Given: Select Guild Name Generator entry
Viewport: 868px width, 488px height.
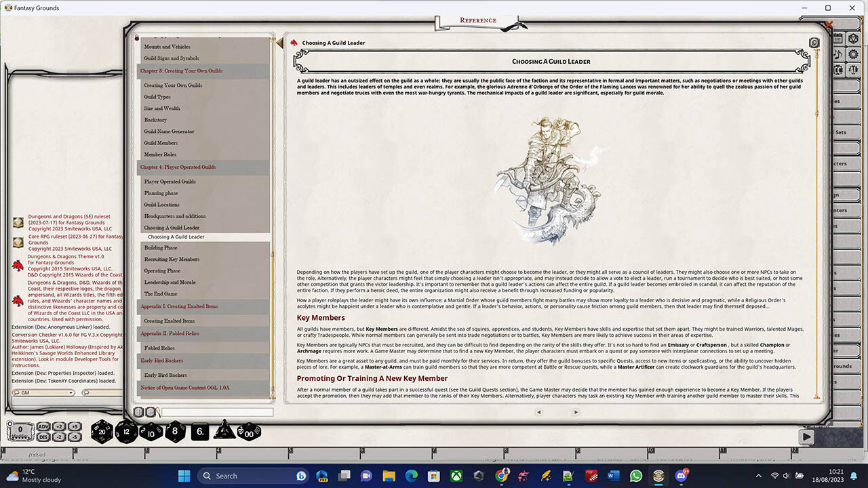Looking at the screenshot, I should pyautogui.click(x=169, y=131).
